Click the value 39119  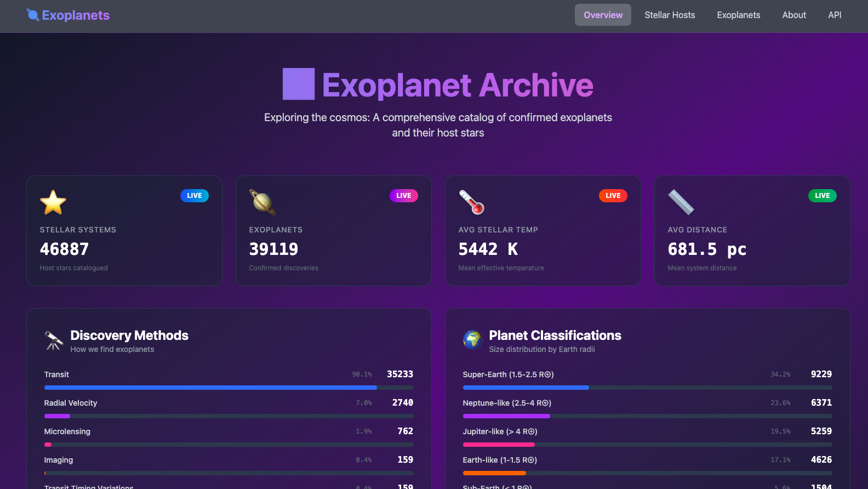pos(273,249)
